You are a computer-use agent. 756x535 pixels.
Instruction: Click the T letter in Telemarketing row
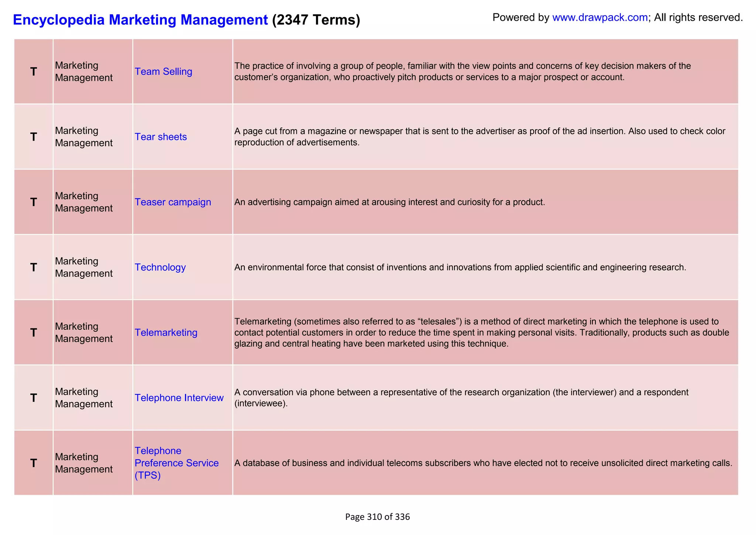pos(34,333)
